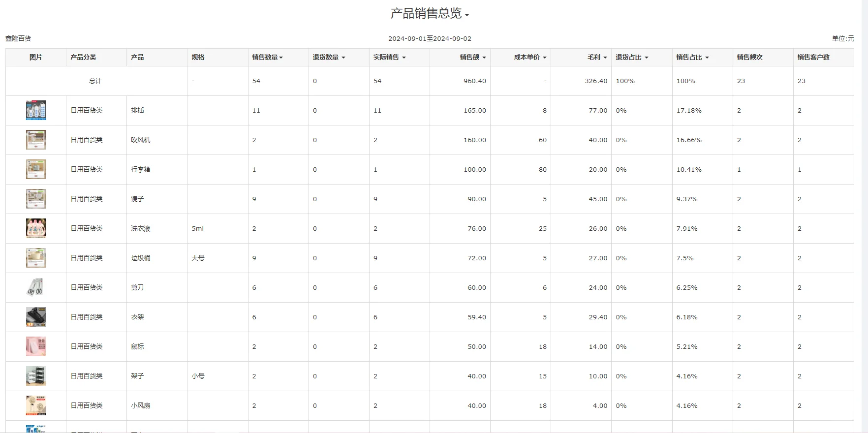This screenshot has height=433, width=868.
Task: Click the vertical page scrollbar
Action: pos(865,216)
